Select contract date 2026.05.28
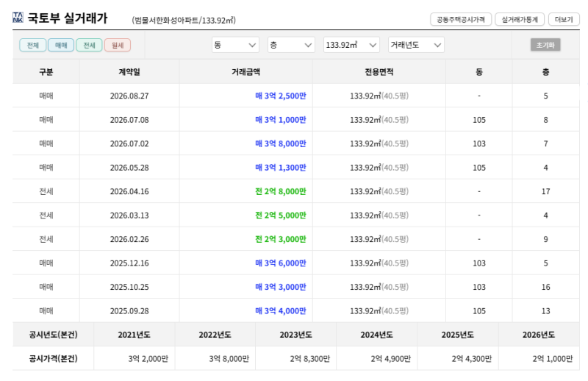Viewport: 588px width, 381px height. (x=129, y=168)
